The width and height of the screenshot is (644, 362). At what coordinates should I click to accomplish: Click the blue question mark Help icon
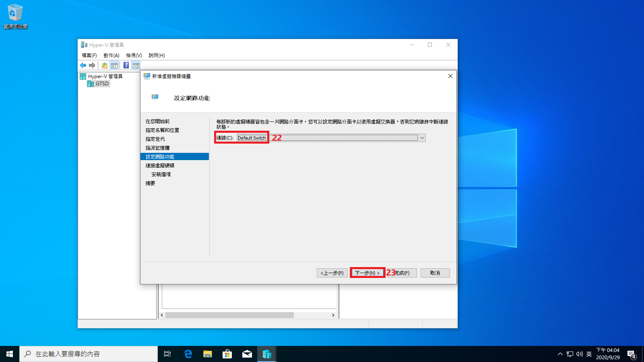(126, 65)
